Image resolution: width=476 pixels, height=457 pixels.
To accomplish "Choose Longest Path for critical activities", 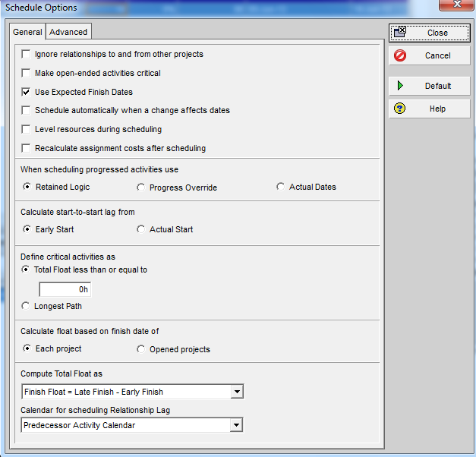I will point(26,306).
